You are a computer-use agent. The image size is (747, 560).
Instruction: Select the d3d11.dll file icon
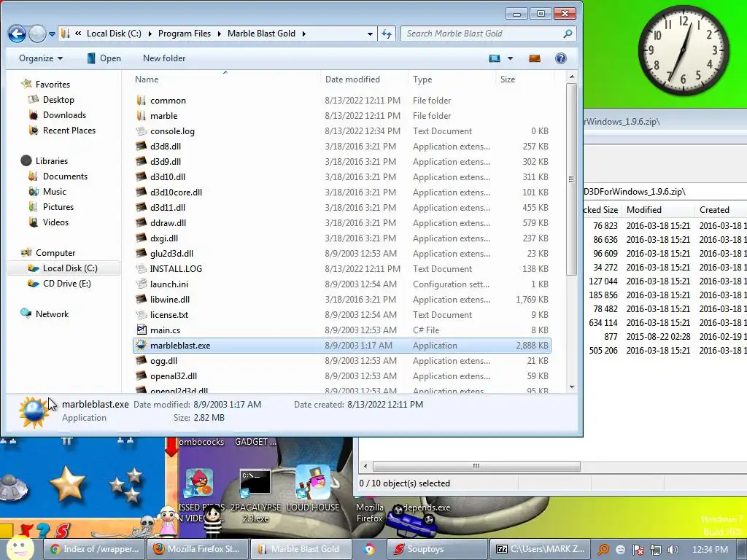[x=141, y=208]
